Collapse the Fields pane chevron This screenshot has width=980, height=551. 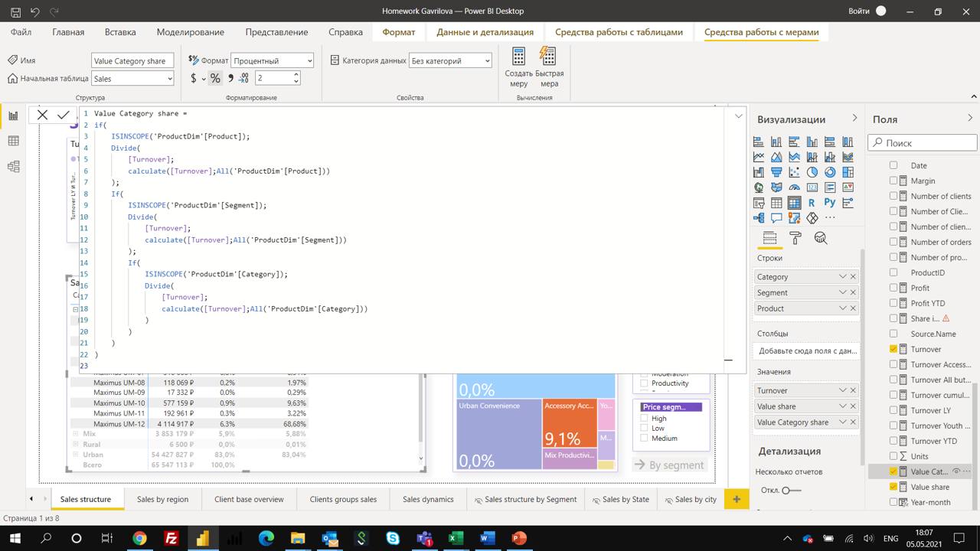(x=969, y=118)
